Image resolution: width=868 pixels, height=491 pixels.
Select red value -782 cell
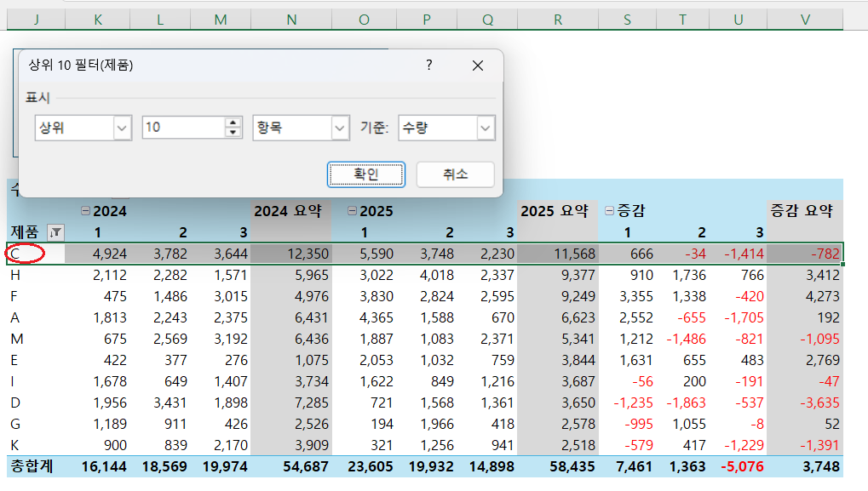805,254
